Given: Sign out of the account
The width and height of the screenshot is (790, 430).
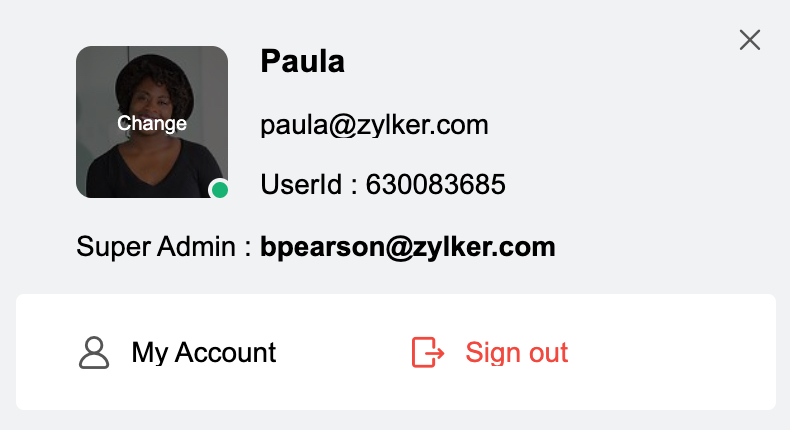Looking at the screenshot, I should click(490, 352).
